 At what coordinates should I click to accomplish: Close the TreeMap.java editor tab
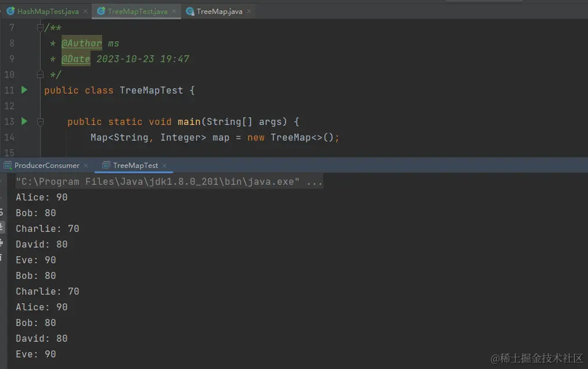coord(249,11)
